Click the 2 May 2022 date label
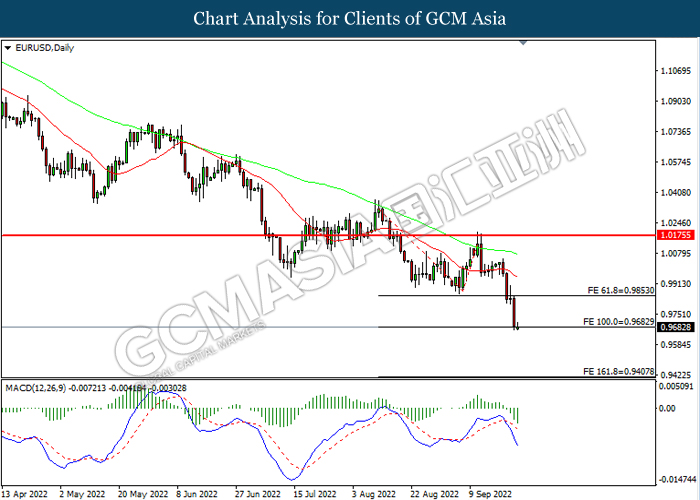This screenshot has height=500, width=700. 82,494
